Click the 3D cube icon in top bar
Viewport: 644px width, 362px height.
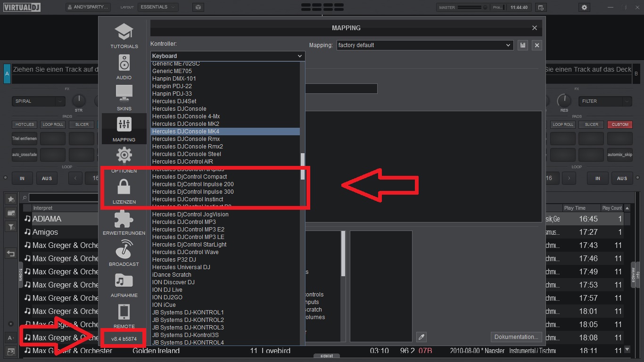tap(198, 7)
